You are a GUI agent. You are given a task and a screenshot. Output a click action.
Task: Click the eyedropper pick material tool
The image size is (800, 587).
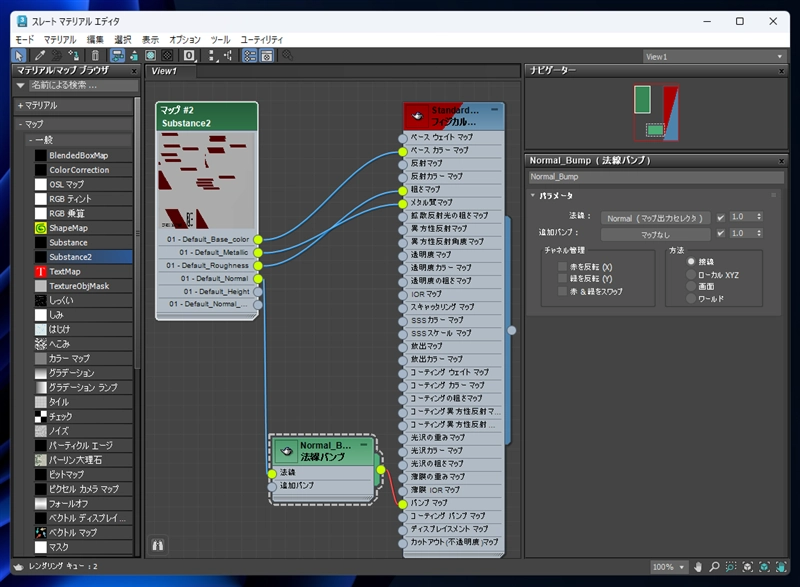[40, 56]
